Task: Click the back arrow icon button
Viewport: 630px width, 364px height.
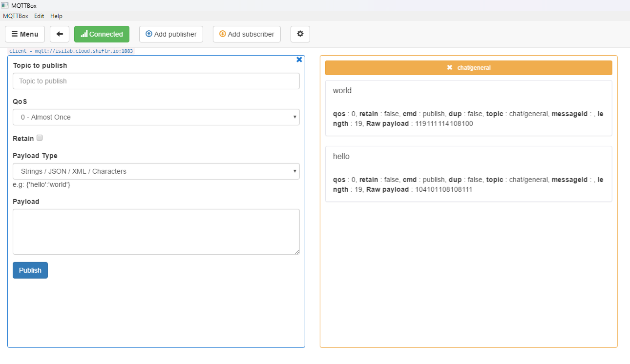Action: tap(60, 34)
